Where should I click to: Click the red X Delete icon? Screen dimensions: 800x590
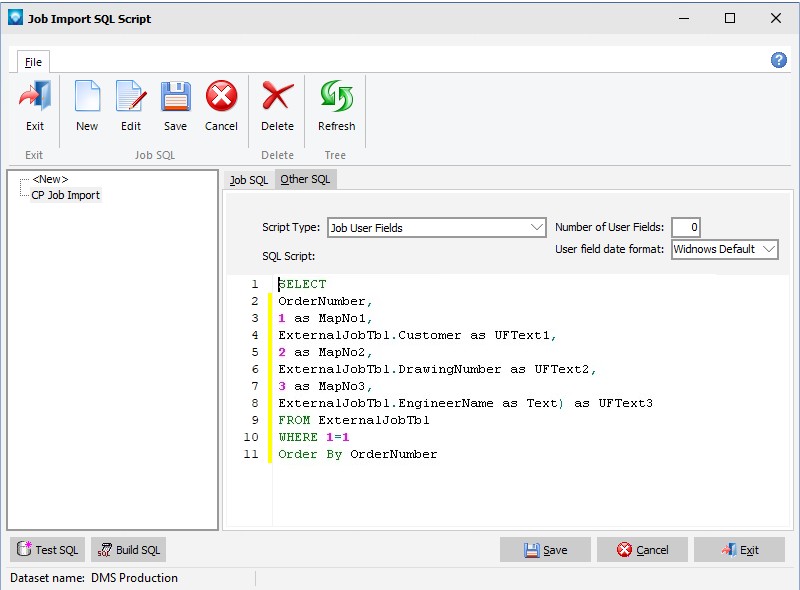coord(278,96)
